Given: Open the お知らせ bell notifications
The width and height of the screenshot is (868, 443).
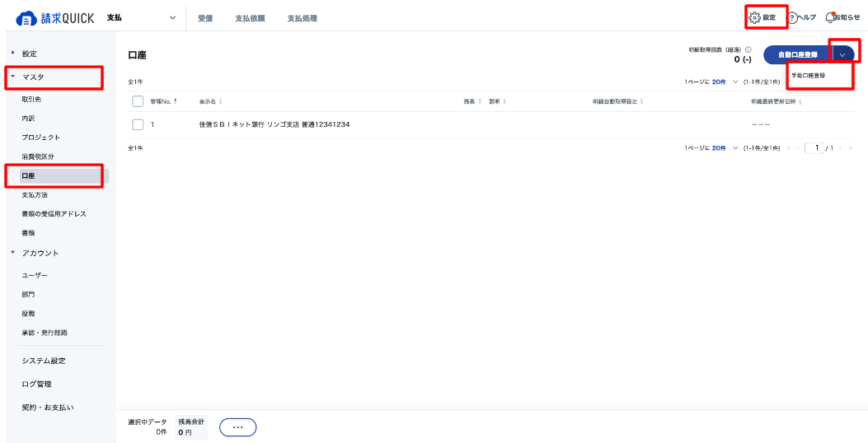Looking at the screenshot, I should point(829,17).
